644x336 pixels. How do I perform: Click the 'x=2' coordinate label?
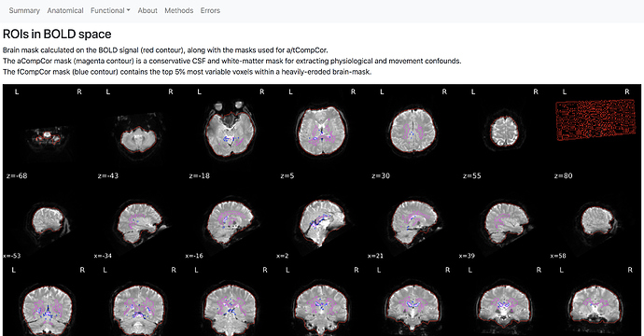(x=282, y=256)
